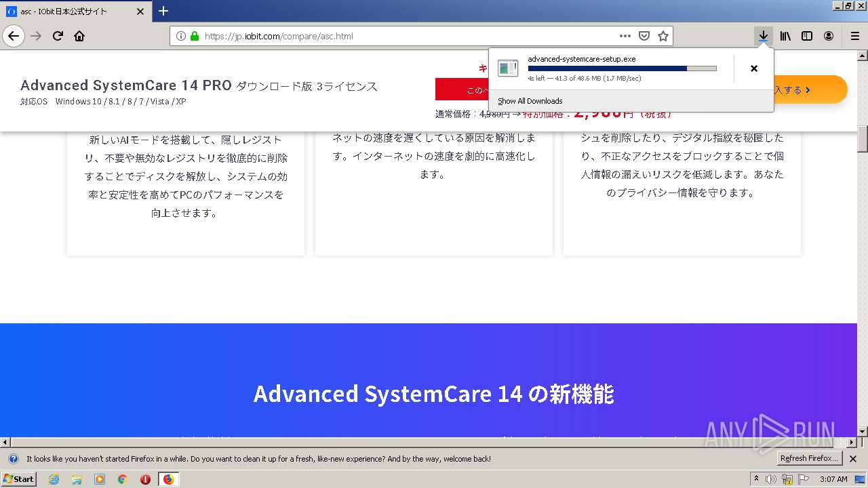
Task: Open volume speaker tray icon
Action: pyautogui.click(x=771, y=479)
